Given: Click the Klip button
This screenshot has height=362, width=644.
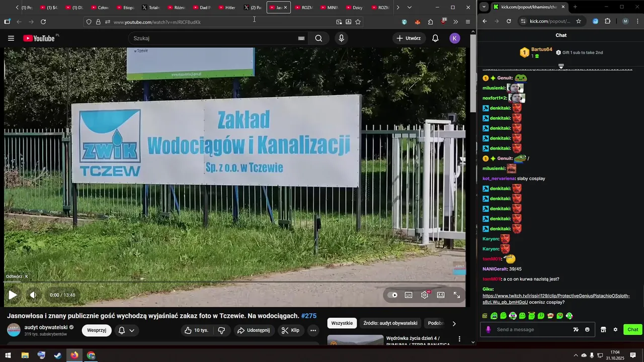Looking at the screenshot, I should tap(290, 330).
